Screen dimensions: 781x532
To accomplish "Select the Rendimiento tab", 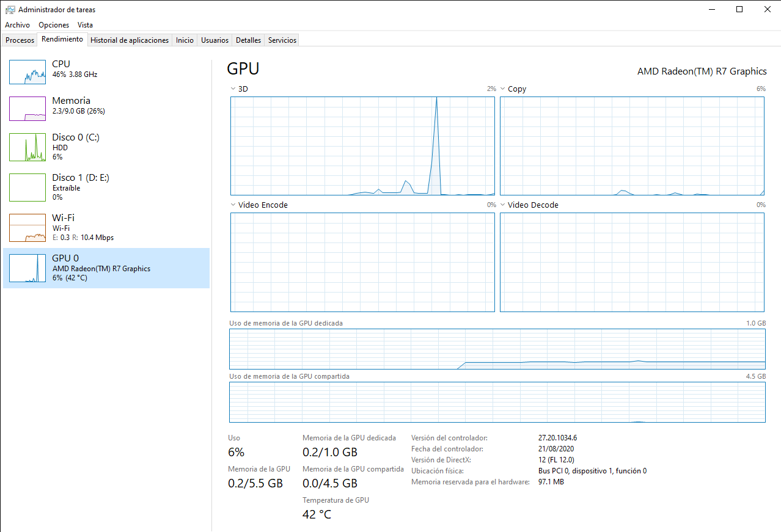I will point(62,39).
